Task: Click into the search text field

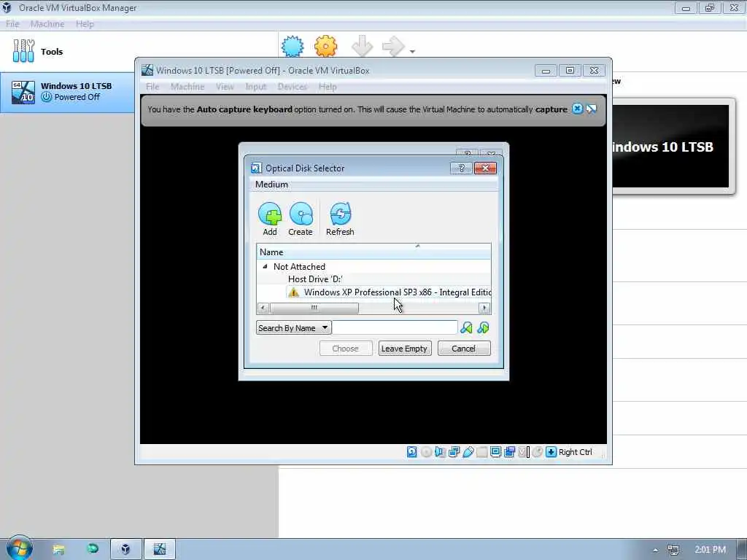Action: click(x=395, y=327)
